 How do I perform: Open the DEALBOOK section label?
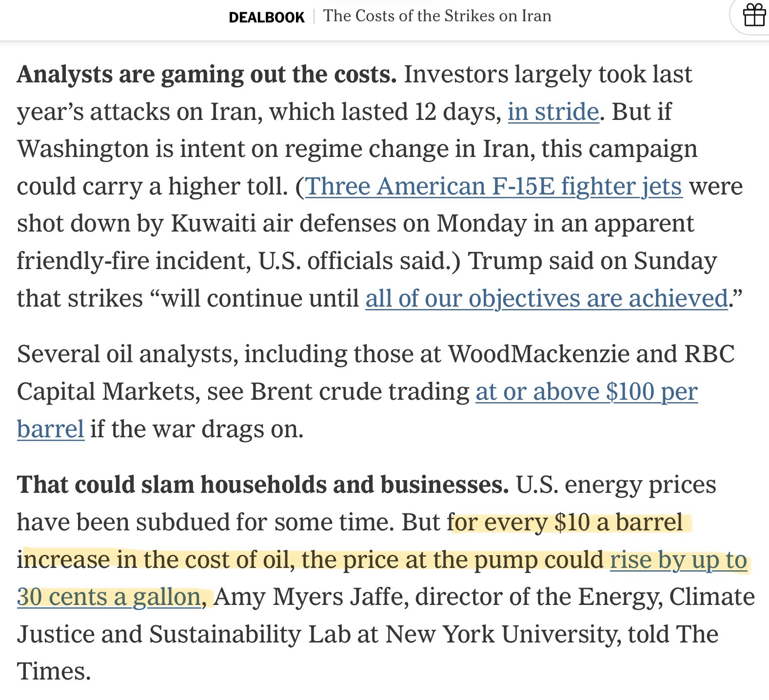tap(266, 17)
